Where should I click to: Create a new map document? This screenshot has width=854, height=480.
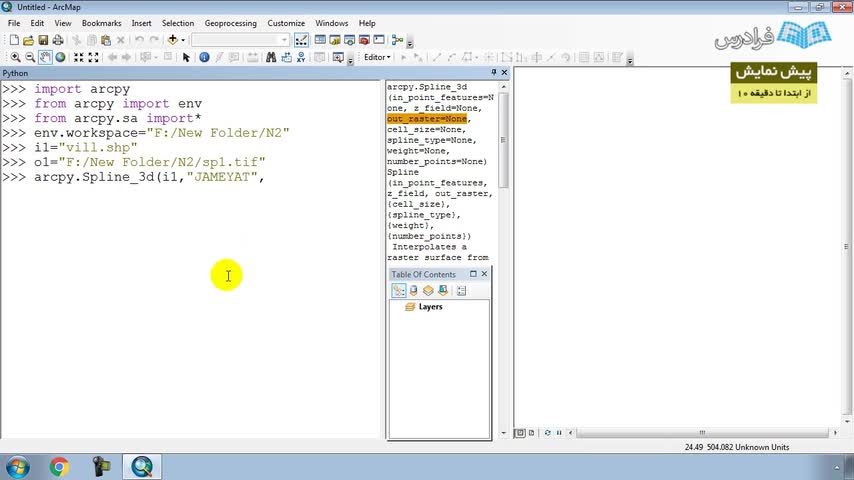click(14, 40)
